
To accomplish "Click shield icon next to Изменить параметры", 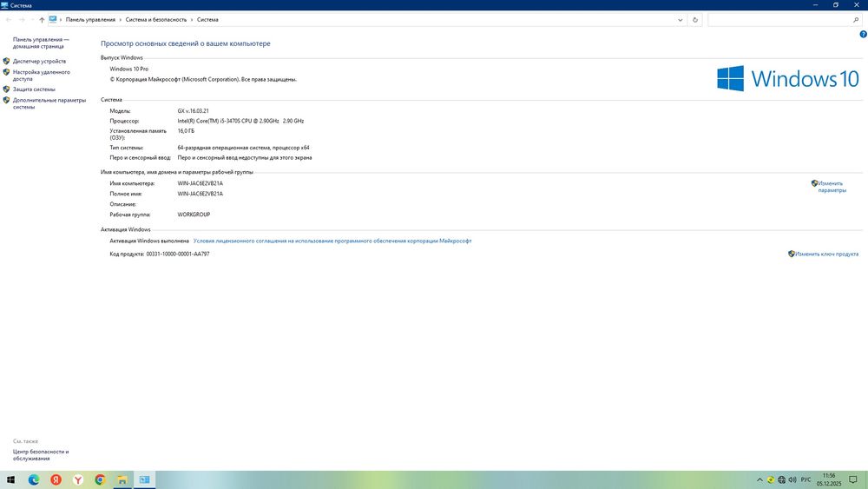I will tap(814, 182).
